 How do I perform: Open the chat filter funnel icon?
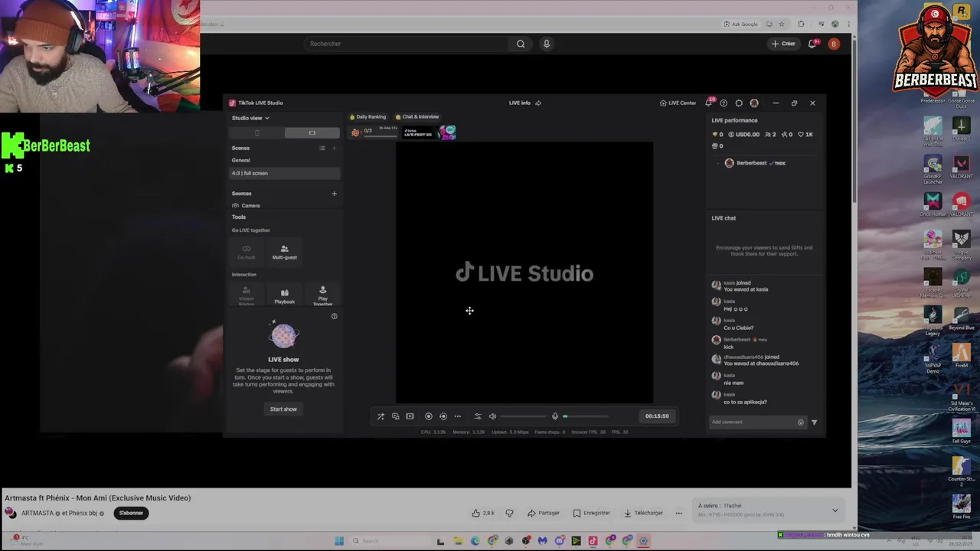point(814,422)
